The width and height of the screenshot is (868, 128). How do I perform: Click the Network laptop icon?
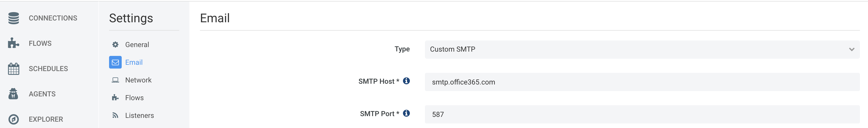click(115, 80)
